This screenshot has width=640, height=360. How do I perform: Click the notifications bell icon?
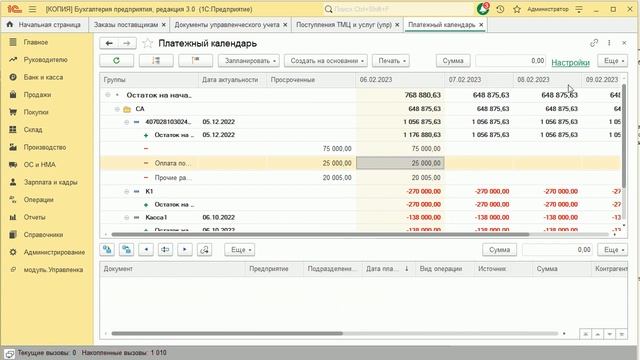pyautogui.click(x=483, y=9)
